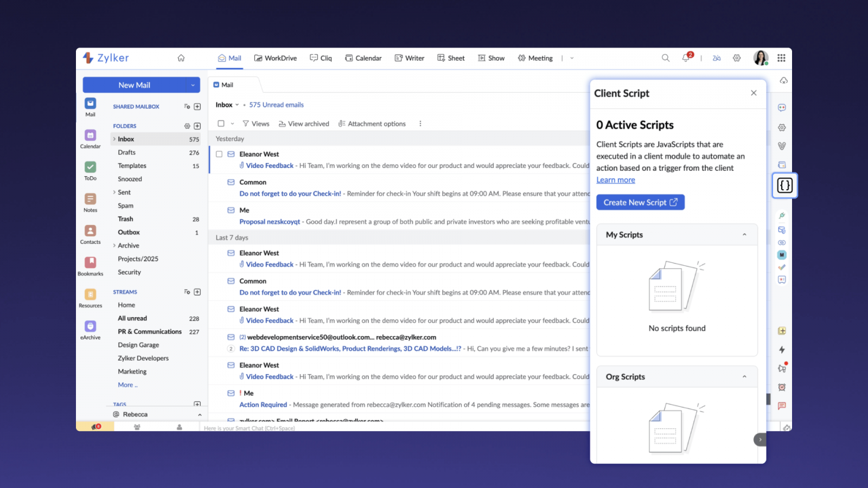Click the lightning bolt icon in right strip
Screen dimensions: 868x488
coord(782,350)
